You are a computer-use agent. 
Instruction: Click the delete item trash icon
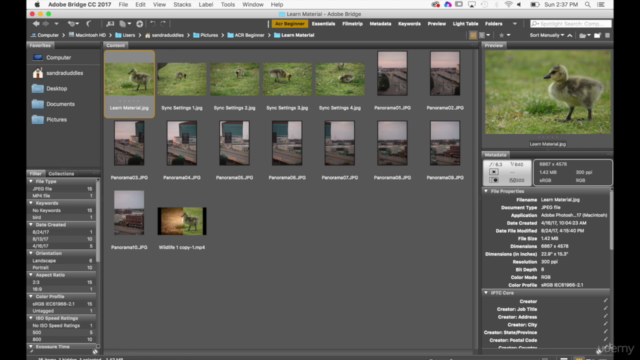[607, 35]
